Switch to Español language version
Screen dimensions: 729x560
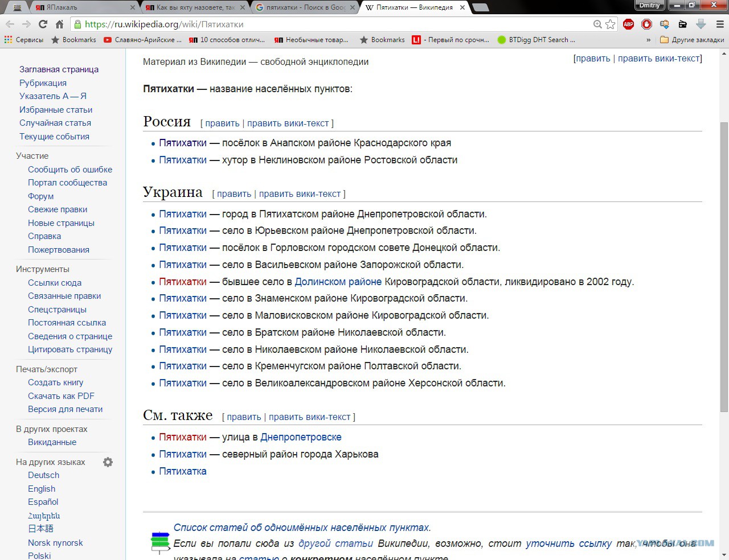pyautogui.click(x=43, y=502)
